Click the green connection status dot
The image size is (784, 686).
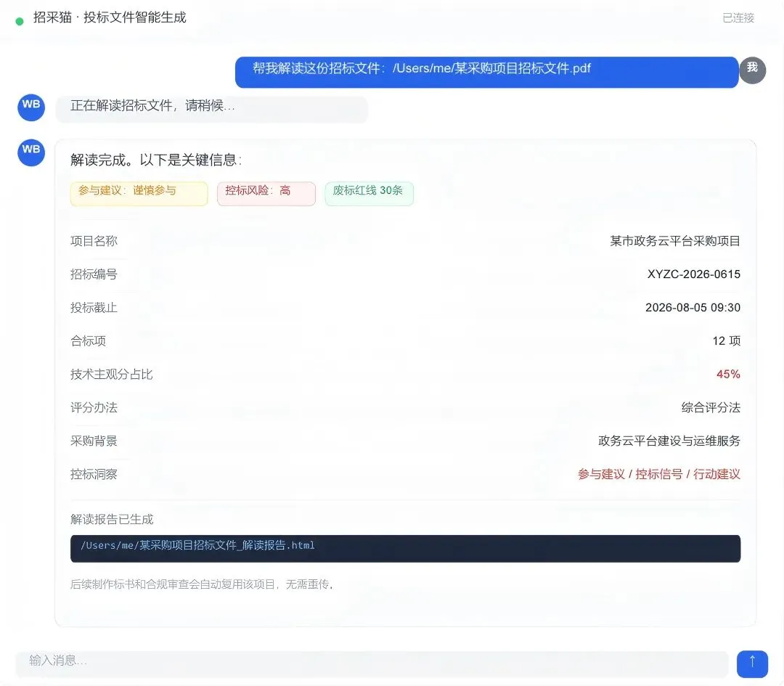[x=20, y=21]
